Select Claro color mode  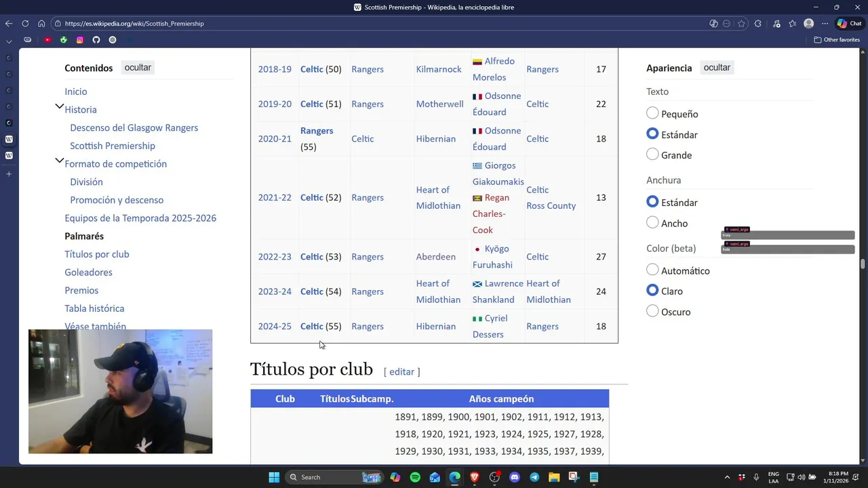click(x=652, y=290)
